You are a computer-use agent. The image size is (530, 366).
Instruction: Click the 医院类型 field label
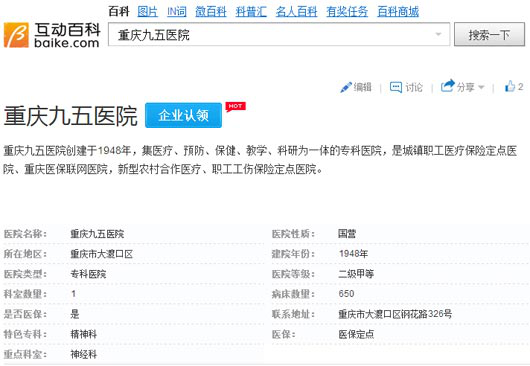coord(25,274)
